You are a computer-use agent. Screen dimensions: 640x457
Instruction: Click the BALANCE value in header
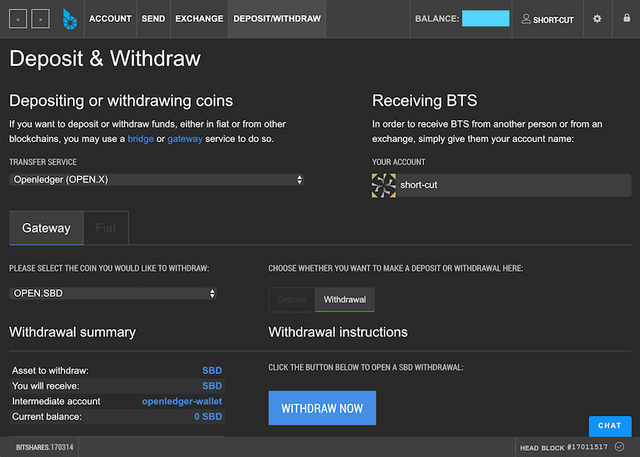click(x=486, y=19)
